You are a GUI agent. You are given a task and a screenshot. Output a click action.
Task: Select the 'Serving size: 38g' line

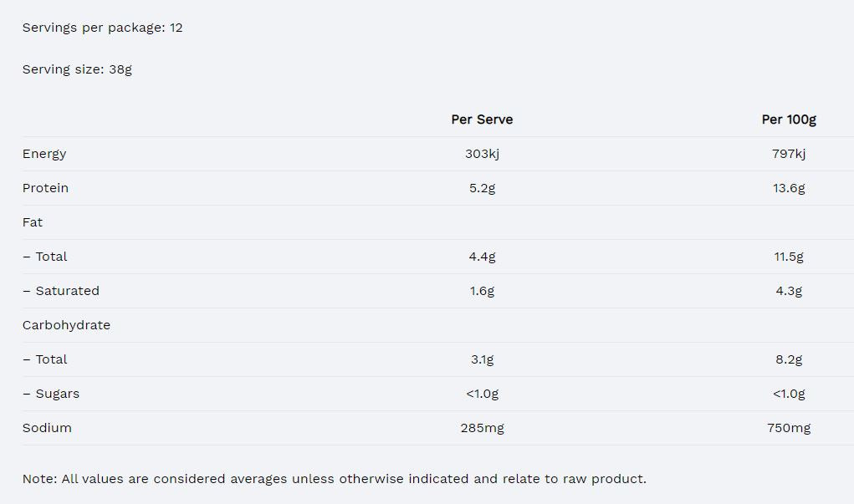coord(77,69)
